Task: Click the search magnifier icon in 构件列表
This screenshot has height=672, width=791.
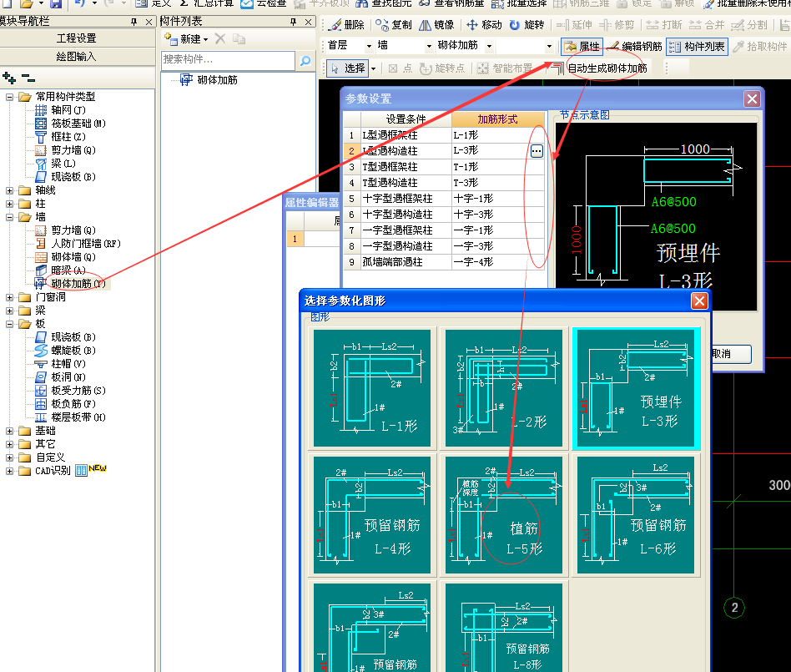Action: [x=305, y=61]
